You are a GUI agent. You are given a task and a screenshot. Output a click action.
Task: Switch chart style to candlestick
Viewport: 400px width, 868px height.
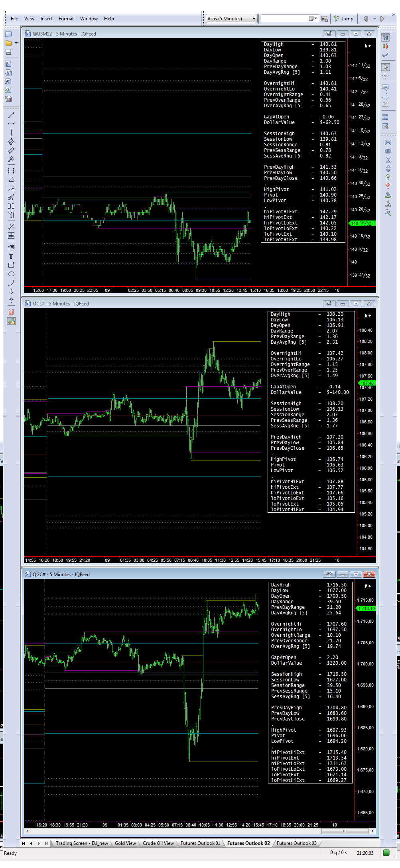[x=385, y=46]
